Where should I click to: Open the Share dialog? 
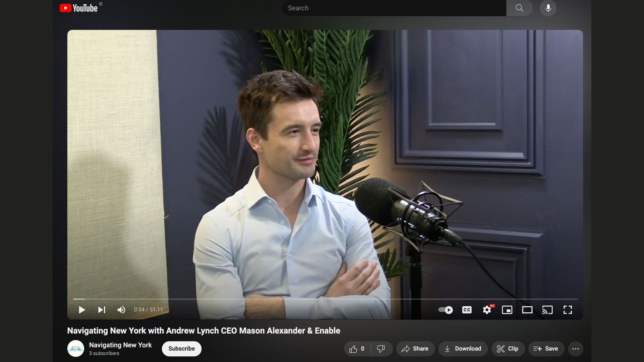coord(415,349)
